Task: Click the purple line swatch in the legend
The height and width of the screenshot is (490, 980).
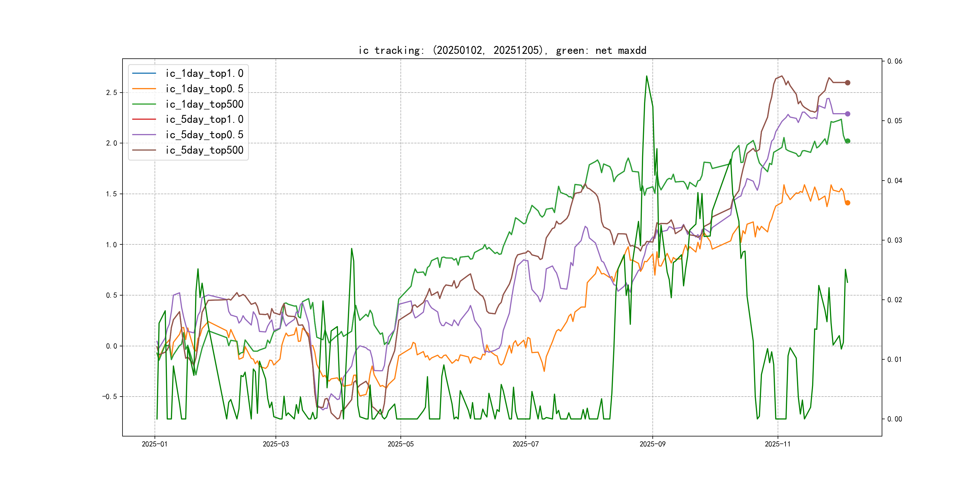Action: [x=144, y=135]
